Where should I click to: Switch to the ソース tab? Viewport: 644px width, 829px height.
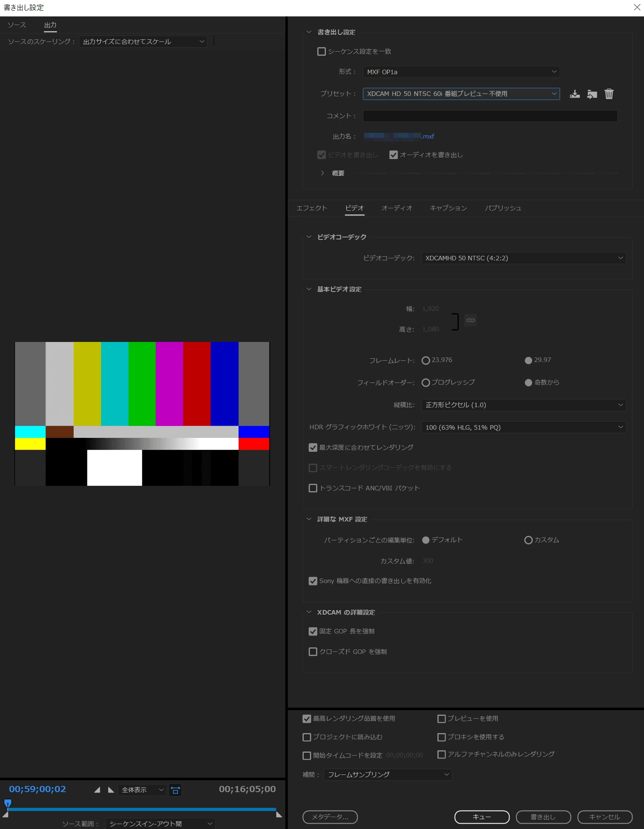tap(17, 25)
